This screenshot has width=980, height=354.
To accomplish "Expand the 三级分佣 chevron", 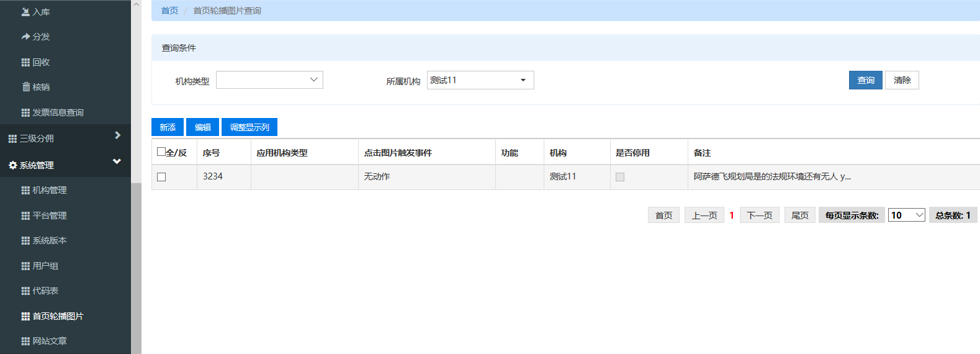I will pos(117,135).
